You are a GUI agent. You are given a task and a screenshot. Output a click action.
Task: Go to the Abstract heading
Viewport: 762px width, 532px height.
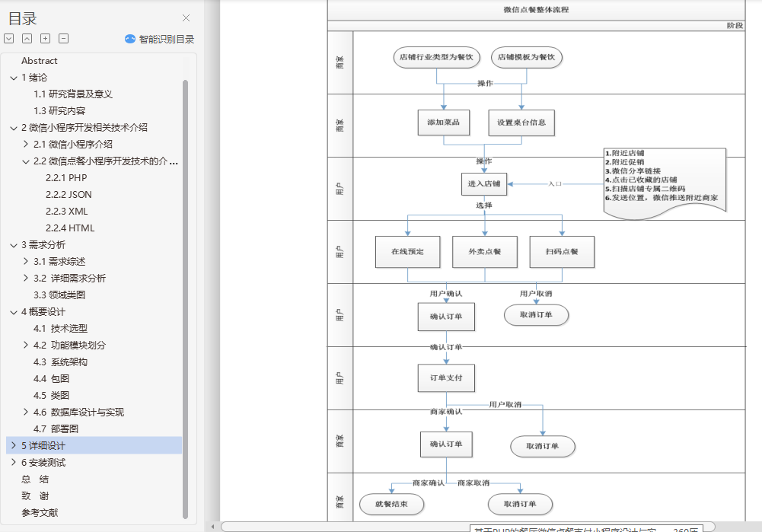point(40,61)
